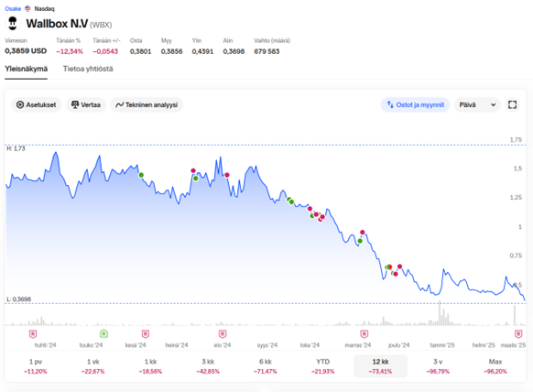Image resolution: width=533 pixels, height=392 pixels.
Task: Select the 3 kk time range
Action: 208,366
